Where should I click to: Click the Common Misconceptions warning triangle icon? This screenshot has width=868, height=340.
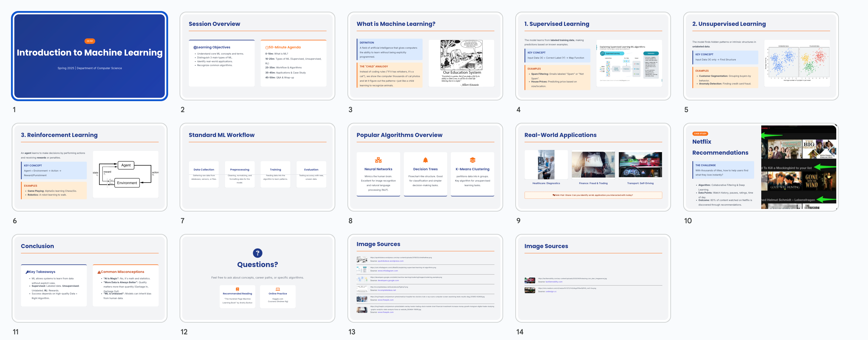[99, 272]
